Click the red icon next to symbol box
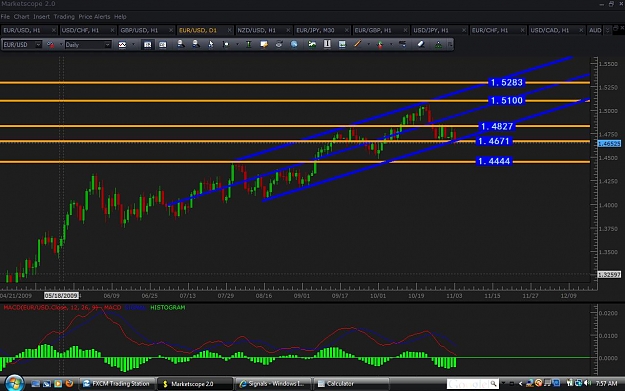 51,45
